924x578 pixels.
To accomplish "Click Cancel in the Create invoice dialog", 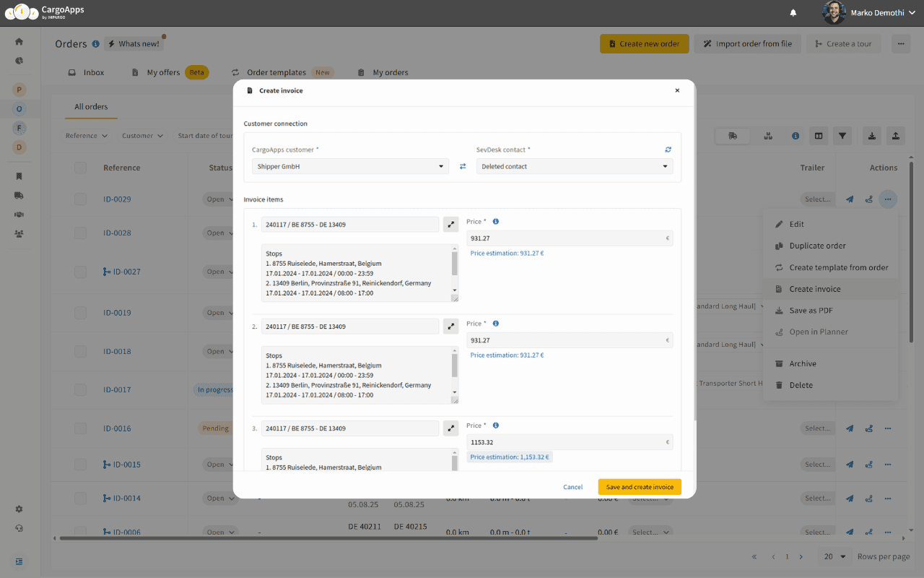I will (572, 487).
